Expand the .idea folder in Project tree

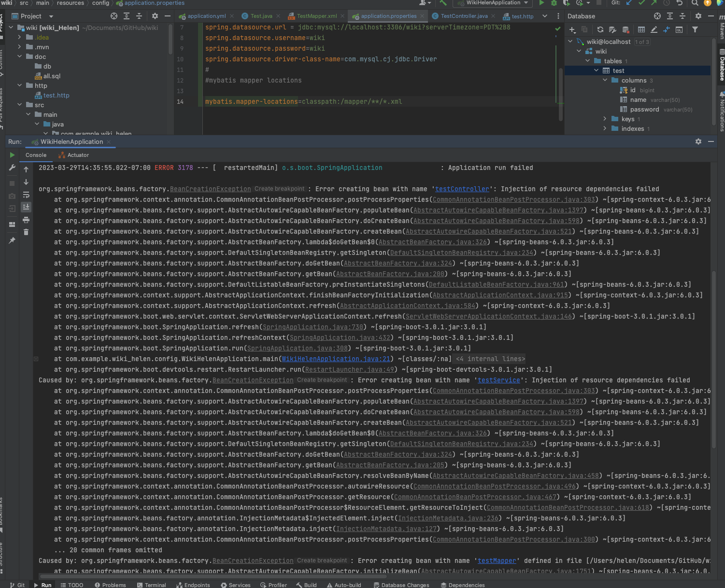click(19, 37)
